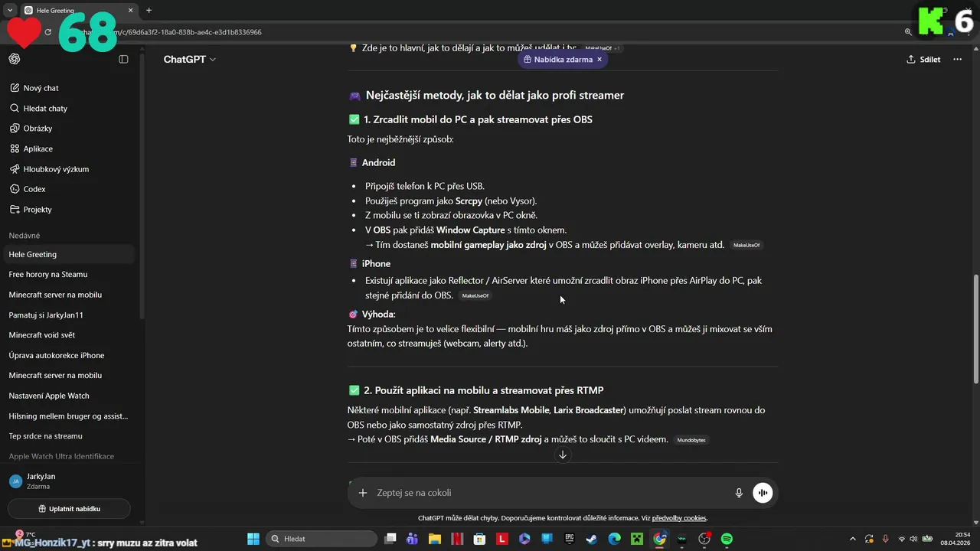980x551 pixels.
Task: Open volume control in system tray
Action: (913, 539)
